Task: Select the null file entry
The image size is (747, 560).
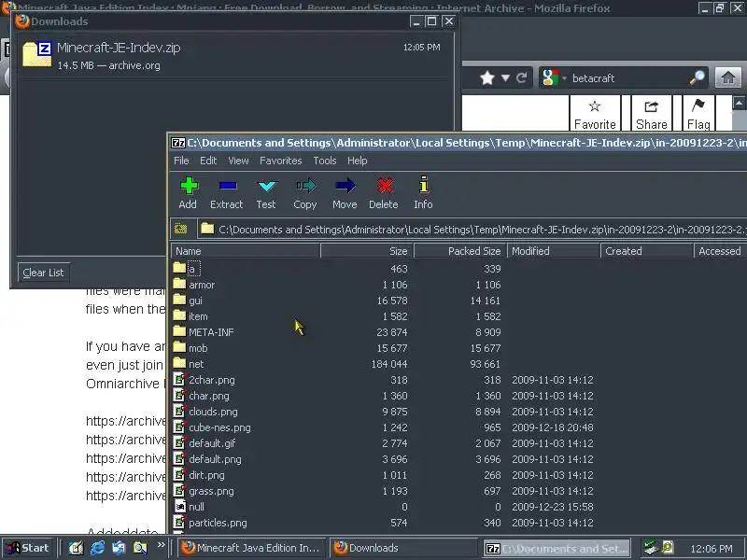Action: coord(196,507)
